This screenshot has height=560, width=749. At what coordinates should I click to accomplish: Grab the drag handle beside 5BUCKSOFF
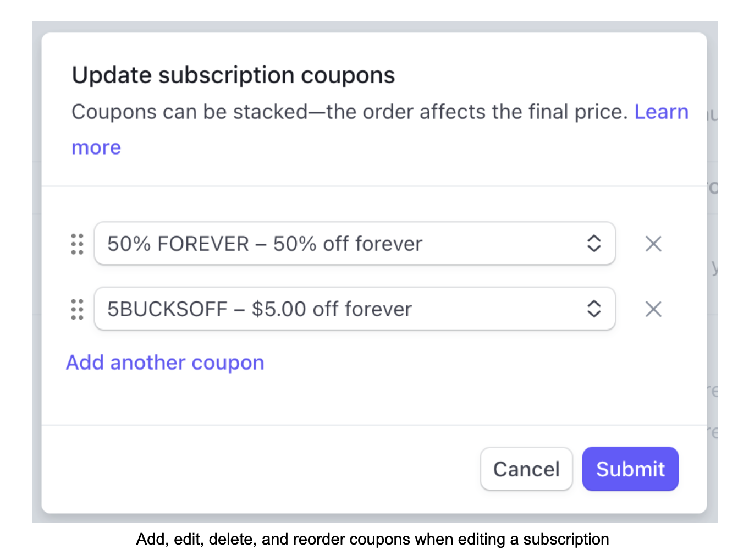point(77,309)
